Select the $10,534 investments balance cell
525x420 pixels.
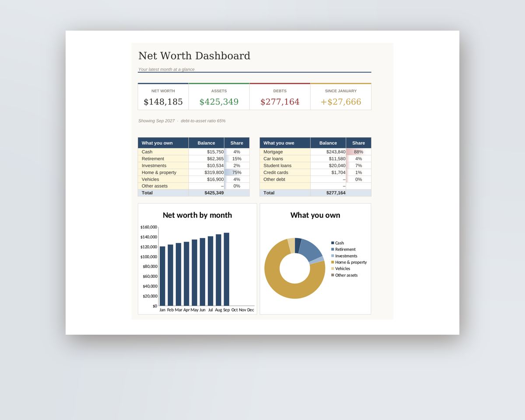coord(206,166)
